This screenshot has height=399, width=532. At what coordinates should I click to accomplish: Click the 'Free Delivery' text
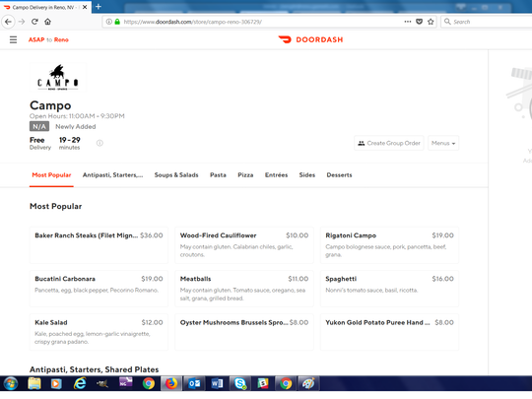click(x=40, y=143)
